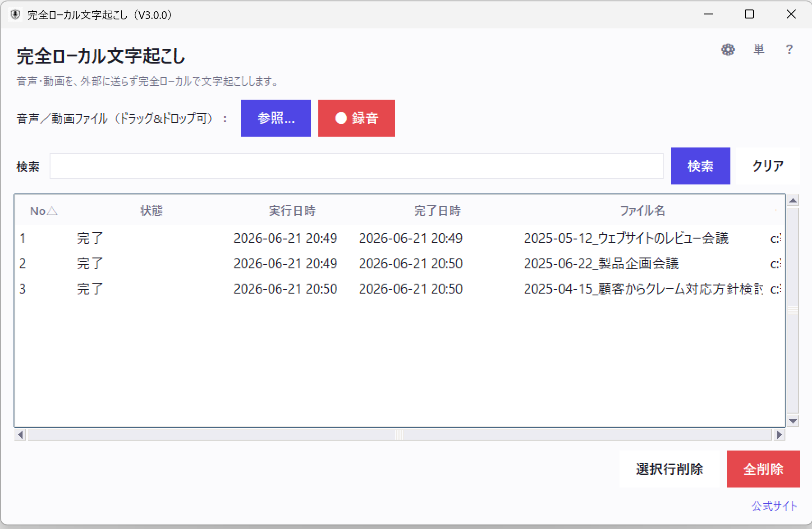This screenshot has width=812, height=529.
Task: Click the 参照... browse button
Action: [x=276, y=118]
